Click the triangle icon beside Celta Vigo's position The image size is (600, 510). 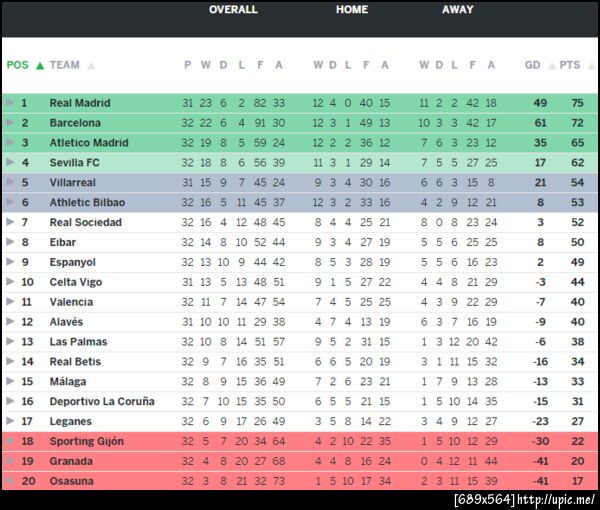point(10,282)
